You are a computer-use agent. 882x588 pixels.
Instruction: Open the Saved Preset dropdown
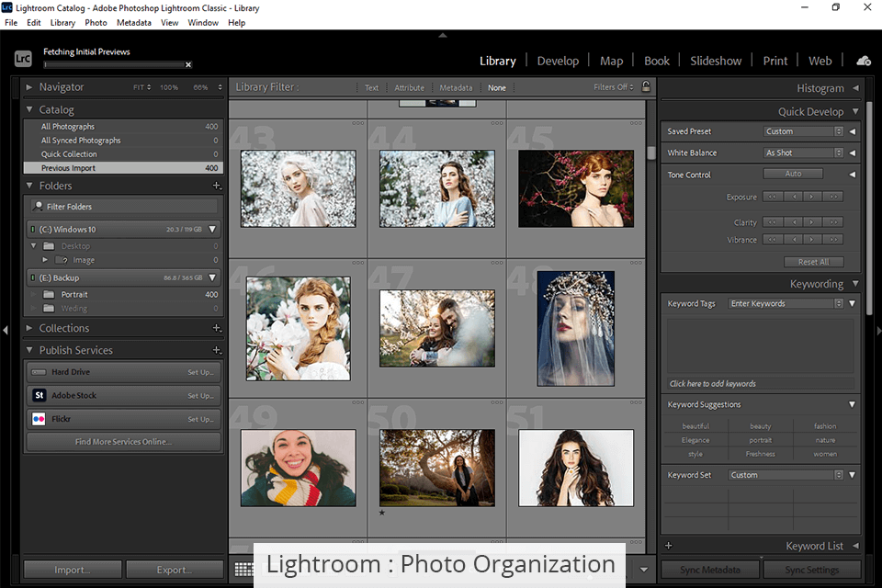(803, 131)
